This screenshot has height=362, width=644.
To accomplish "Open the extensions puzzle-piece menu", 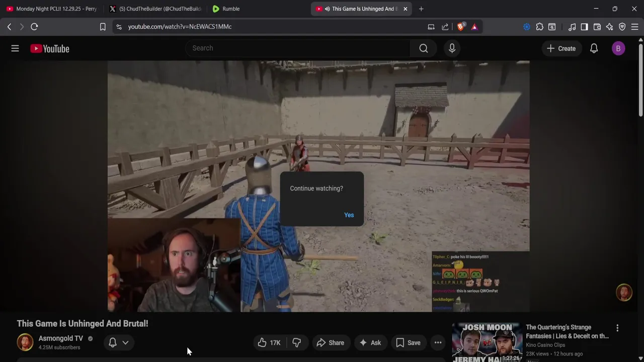I will 539,27.
